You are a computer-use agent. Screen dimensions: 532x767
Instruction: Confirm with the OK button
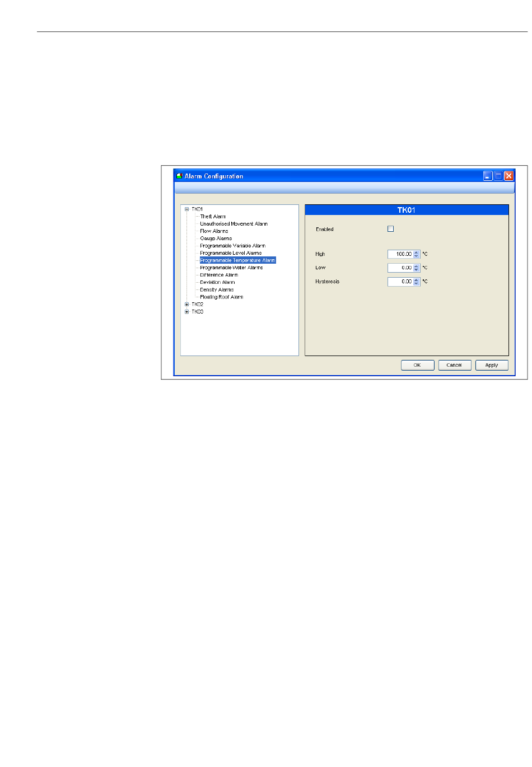(x=418, y=365)
